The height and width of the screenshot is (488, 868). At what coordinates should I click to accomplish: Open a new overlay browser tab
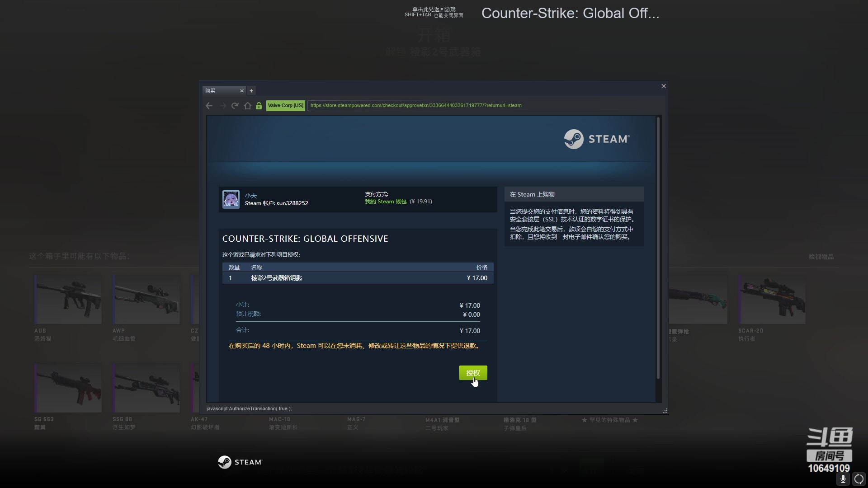[251, 91]
